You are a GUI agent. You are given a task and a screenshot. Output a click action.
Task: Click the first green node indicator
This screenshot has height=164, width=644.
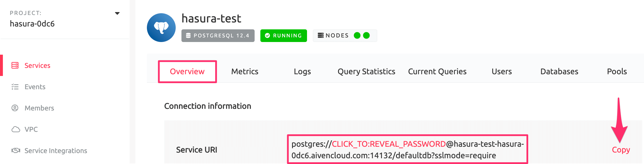point(357,35)
